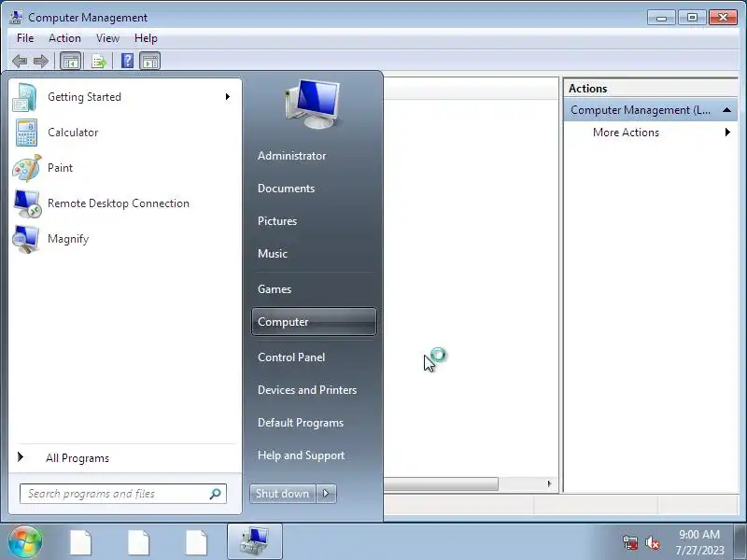Click the horizontal scrollbar thumb in center pane

(441, 484)
